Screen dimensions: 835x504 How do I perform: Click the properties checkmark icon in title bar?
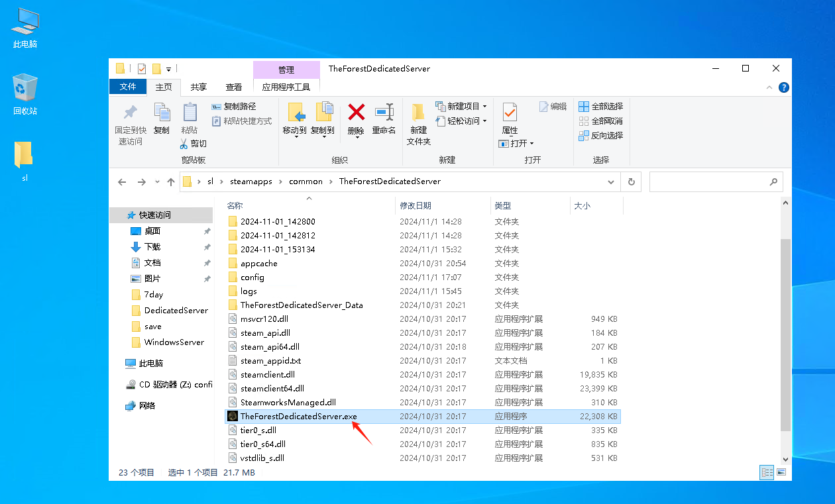142,69
